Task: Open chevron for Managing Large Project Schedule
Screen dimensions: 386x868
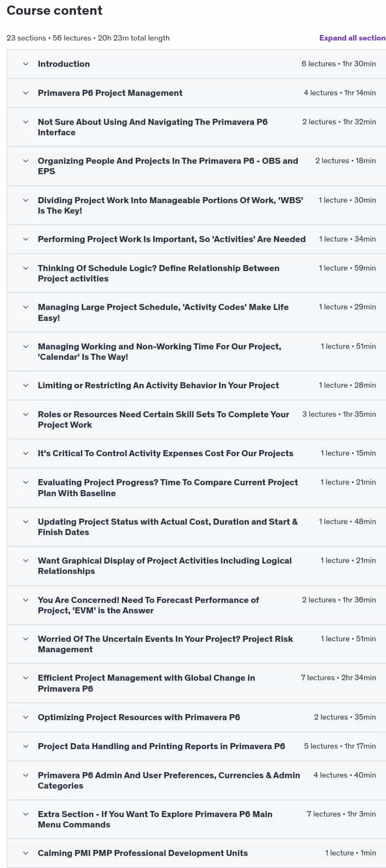Action: click(x=25, y=307)
